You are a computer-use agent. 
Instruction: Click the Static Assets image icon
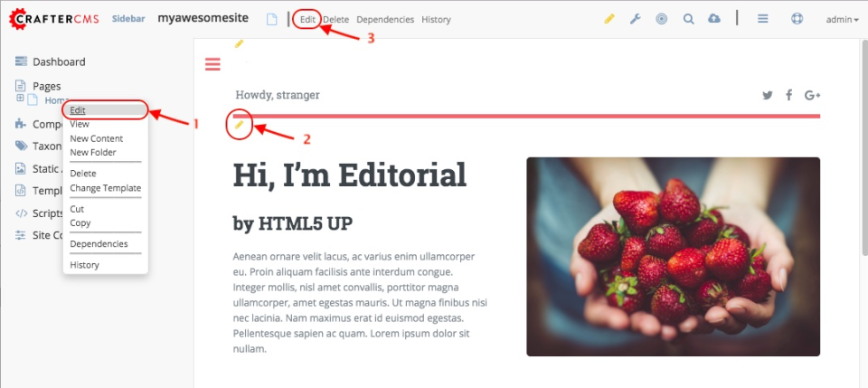click(x=21, y=168)
